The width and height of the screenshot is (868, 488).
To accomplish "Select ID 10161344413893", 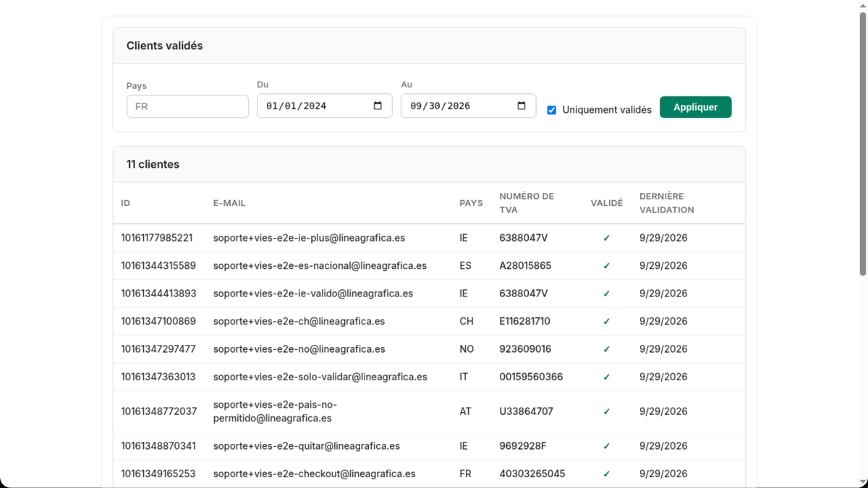I will point(158,294).
